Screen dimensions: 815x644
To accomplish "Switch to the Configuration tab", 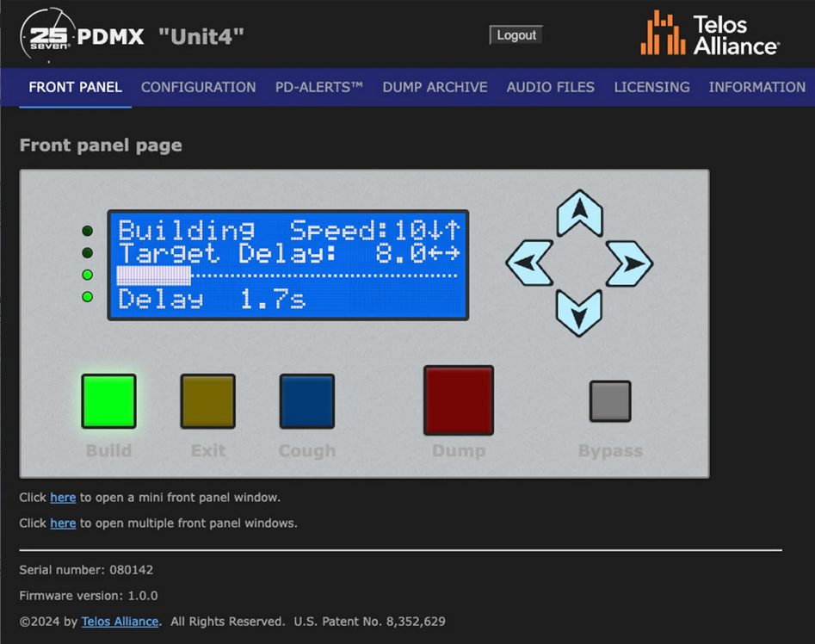I will pos(199,87).
